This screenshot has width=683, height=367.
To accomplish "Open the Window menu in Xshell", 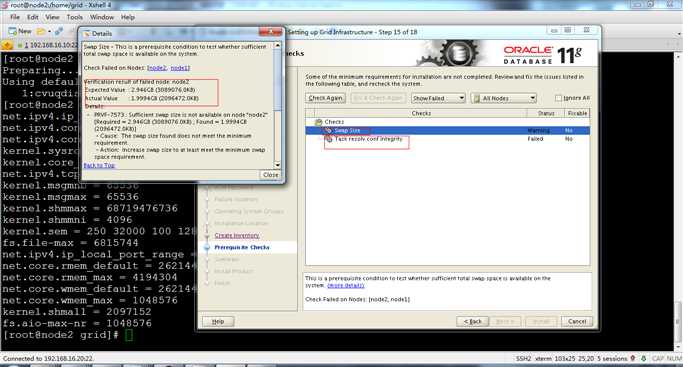I will coord(101,17).
